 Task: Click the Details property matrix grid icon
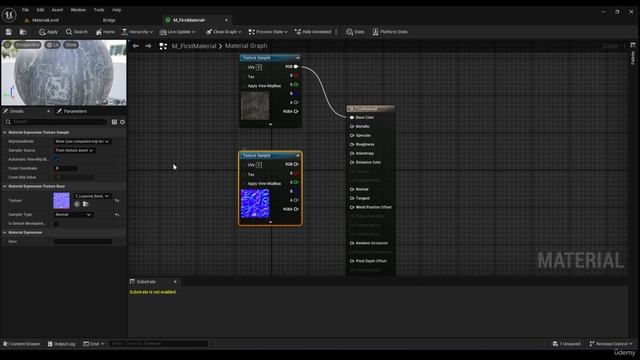point(114,122)
